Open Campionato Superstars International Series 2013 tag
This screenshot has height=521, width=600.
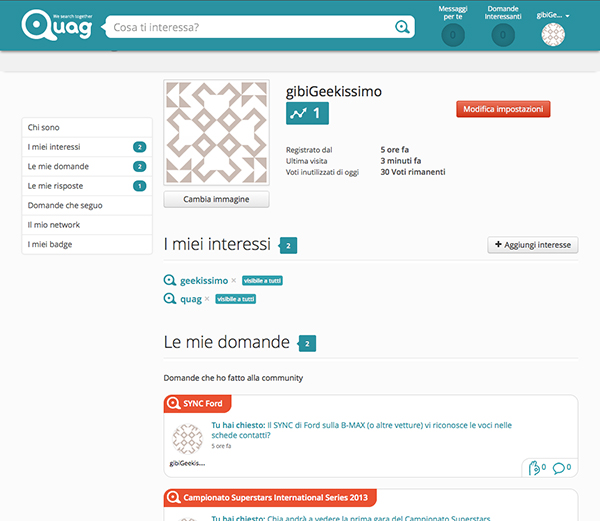click(270, 498)
